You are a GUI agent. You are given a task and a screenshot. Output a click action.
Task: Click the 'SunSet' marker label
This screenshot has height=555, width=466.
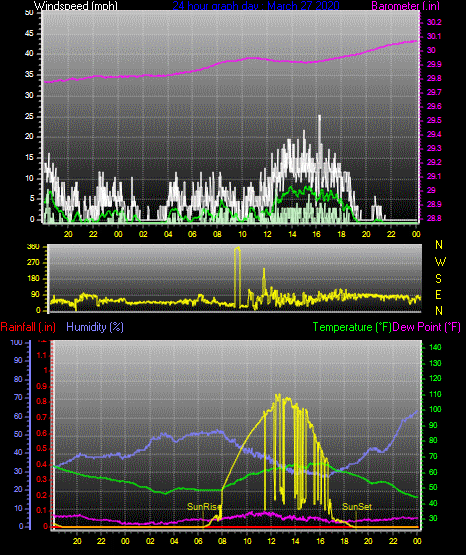[357, 507]
